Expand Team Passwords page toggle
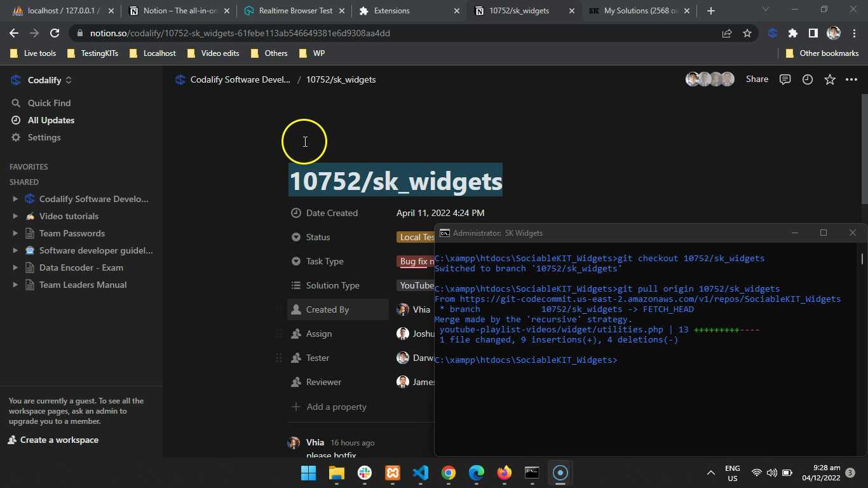Viewport: 868px width, 488px height. [15, 233]
